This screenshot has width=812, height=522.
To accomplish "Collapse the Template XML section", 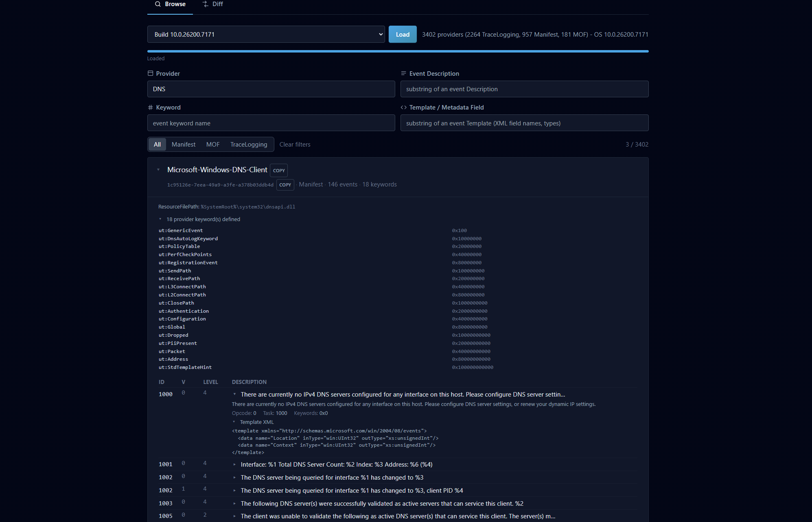I will (x=234, y=422).
